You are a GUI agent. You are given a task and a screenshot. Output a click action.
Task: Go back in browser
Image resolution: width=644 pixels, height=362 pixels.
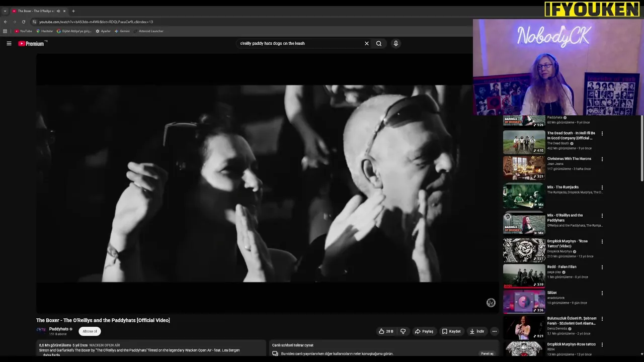click(6, 22)
